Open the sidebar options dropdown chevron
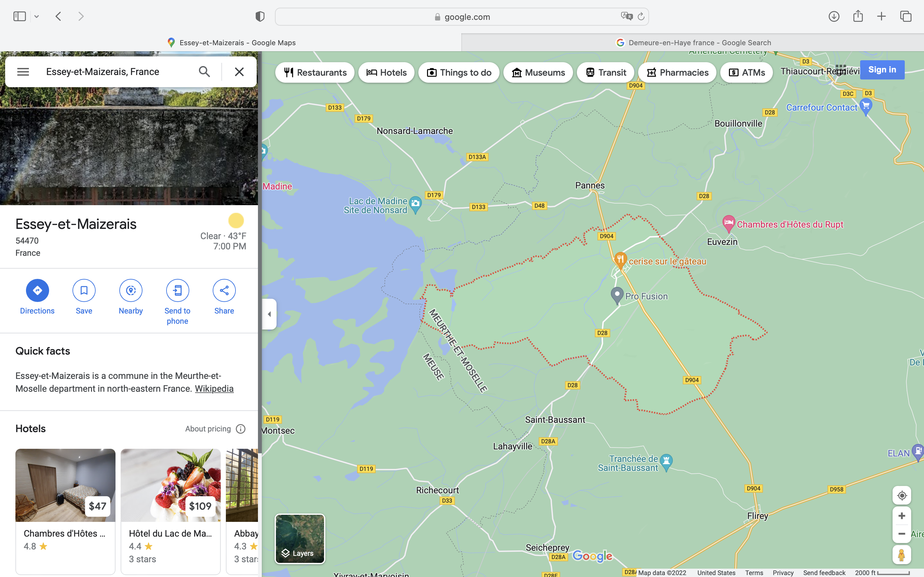Screen dimensions: 924x577 [x=37, y=16]
